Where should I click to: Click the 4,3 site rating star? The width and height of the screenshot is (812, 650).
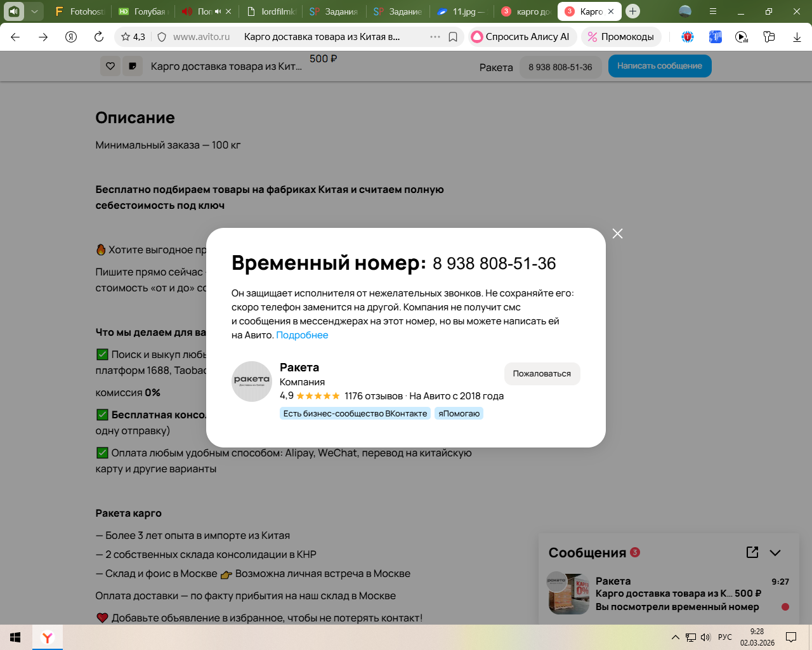coord(133,37)
